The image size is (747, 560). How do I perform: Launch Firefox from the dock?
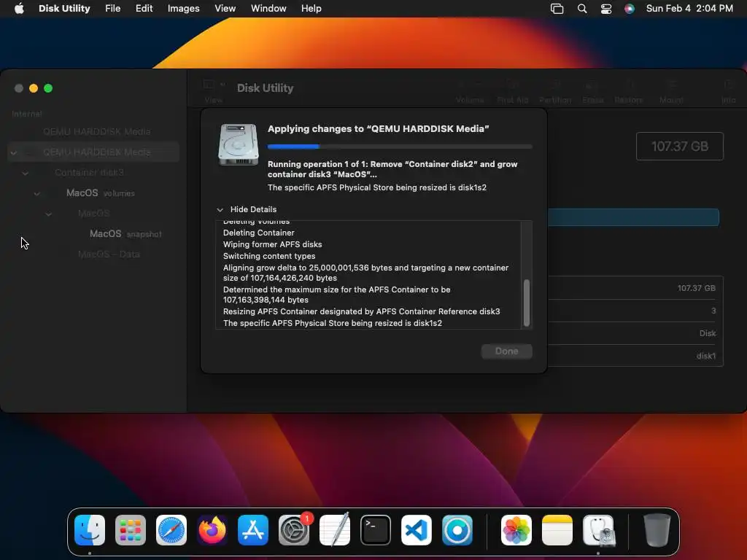click(x=212, y=530)
